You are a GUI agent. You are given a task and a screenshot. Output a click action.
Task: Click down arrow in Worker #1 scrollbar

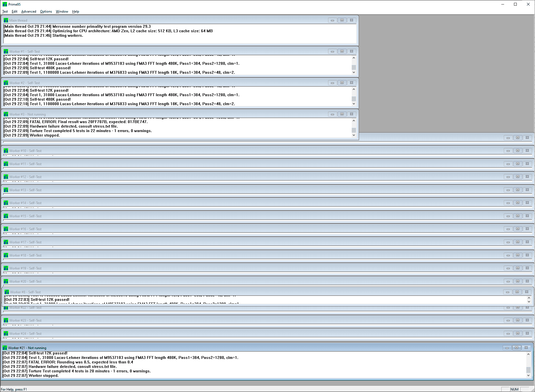[x=354, y=72]
